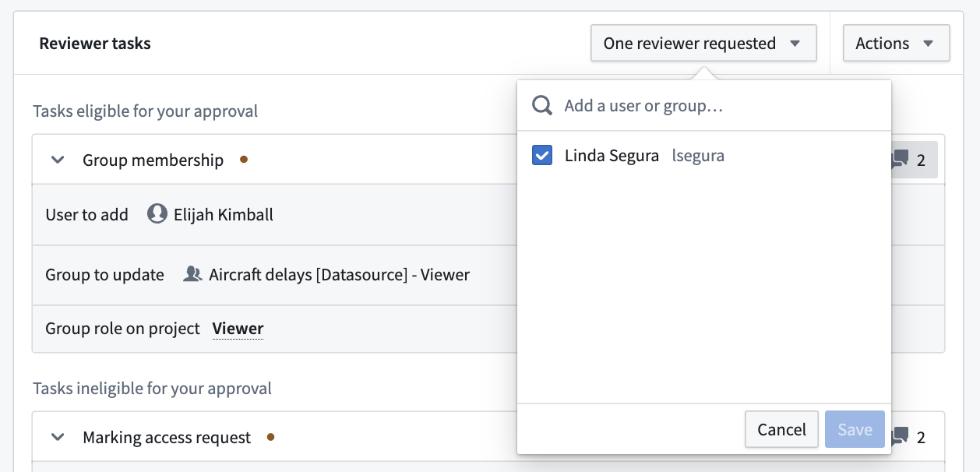
Task: Click the Reviewer tasks heading
Action: (x=95, y=44)
